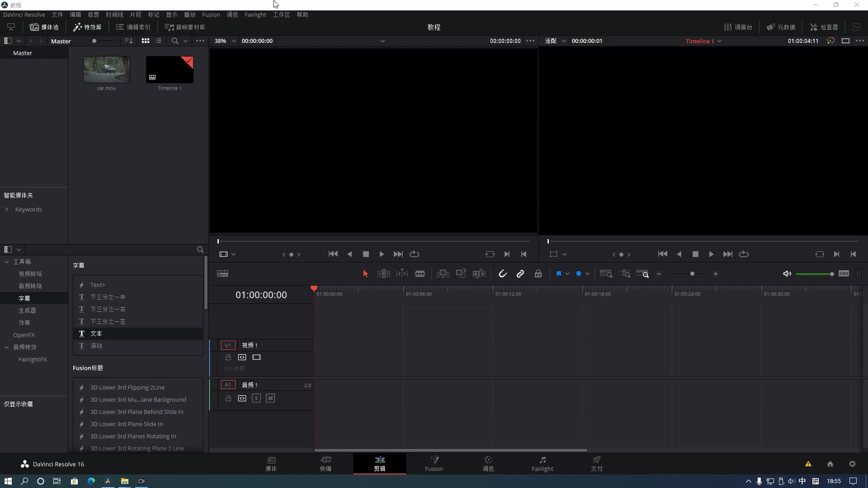Viewport: 868px width, 488px height.
Task: Click the timeline zoom-out minus button
Action: pyautogui.click(x=659, y=274)
